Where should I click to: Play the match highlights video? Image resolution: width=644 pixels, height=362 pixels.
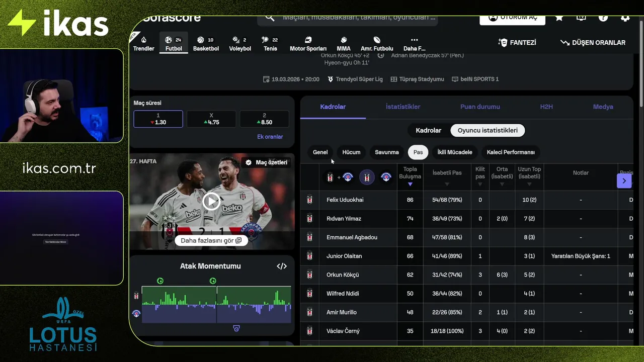point(211,202)
